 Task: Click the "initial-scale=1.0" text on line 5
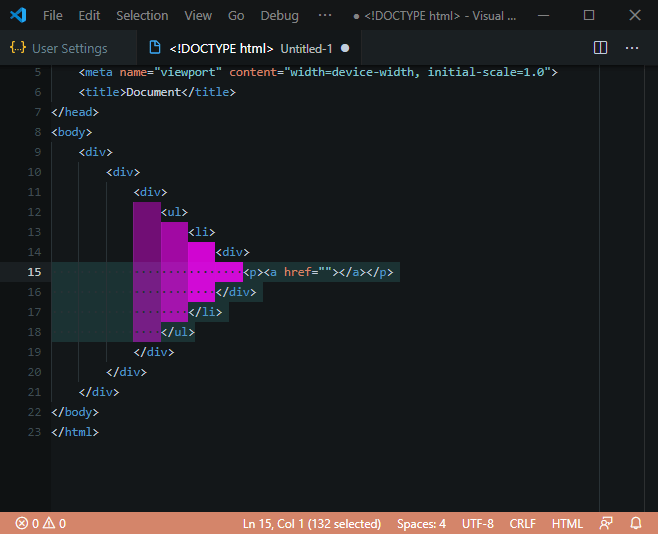coord(486,72)
